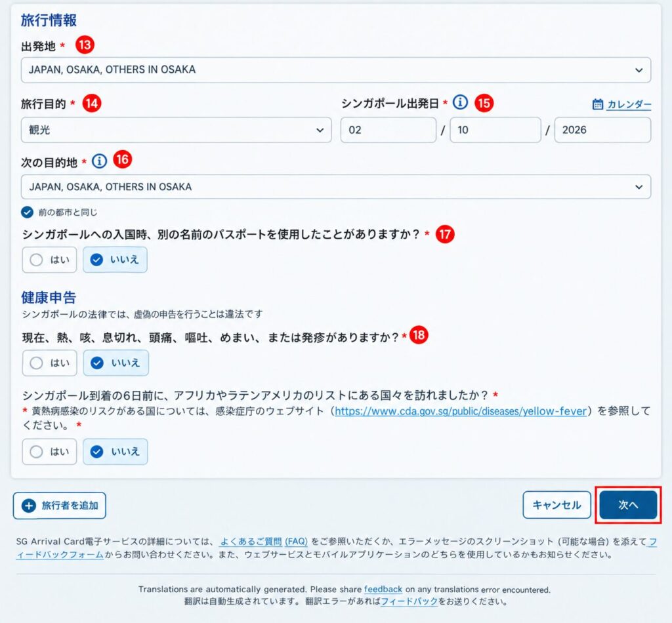
Task: Open the 出発地 dropdown showing JAPAN, OSAKA
Action: click(x=335, y=70)
